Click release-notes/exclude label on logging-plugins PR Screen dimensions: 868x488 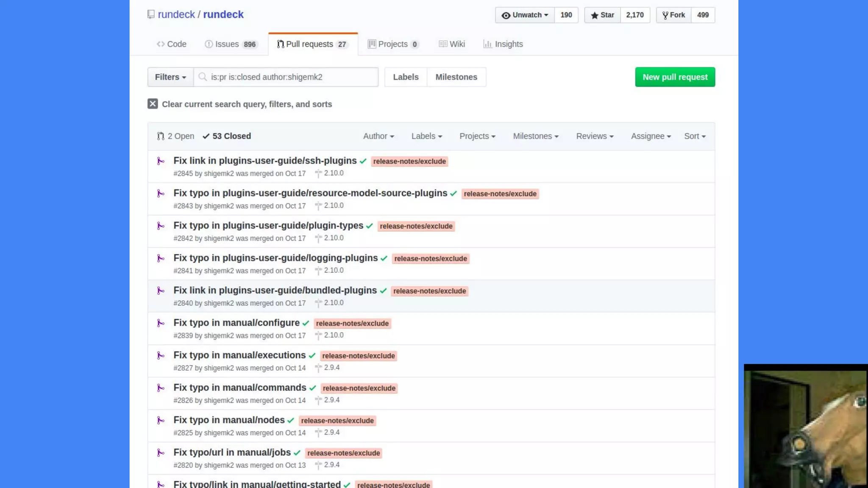(x=430, y=258)
